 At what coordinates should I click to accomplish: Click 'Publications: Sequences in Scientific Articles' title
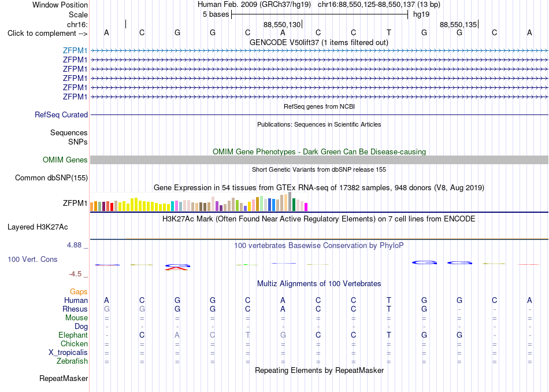pyautogui.click(x=319, y=124)
